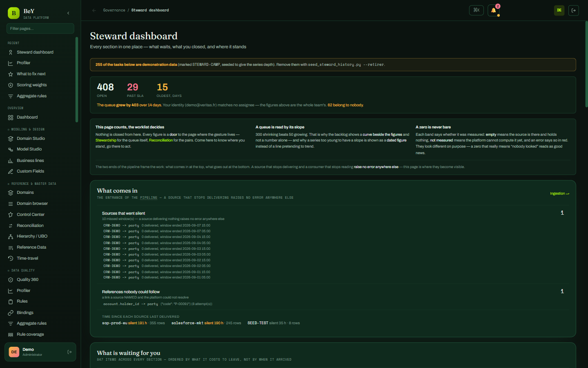Click the 29 past SLA figure
Image resolution: width=588 pixels, height=368 pixels.
point(133,87)
